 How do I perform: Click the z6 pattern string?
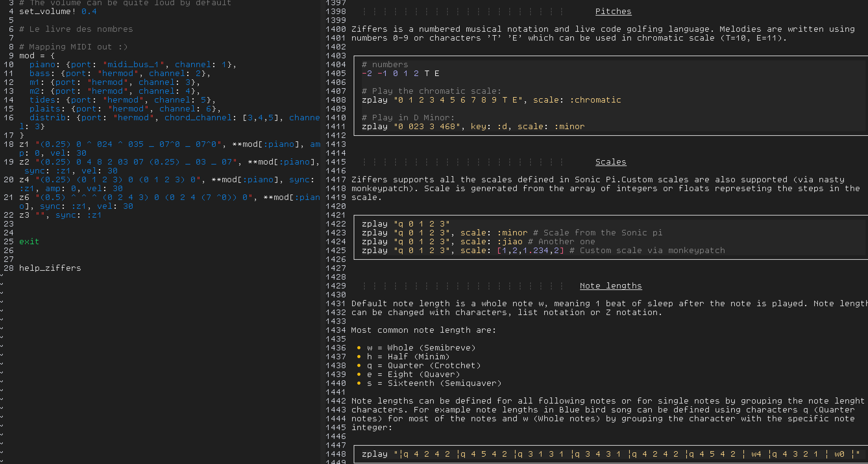coord(144,198)
